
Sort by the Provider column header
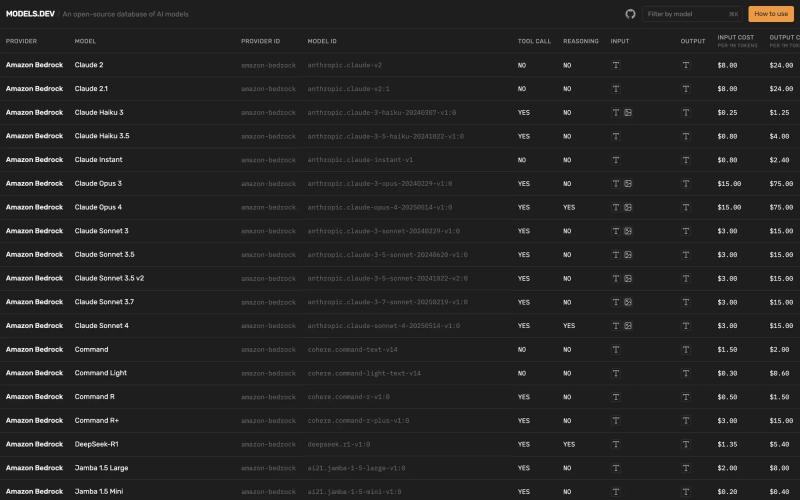tap(21, 41)
